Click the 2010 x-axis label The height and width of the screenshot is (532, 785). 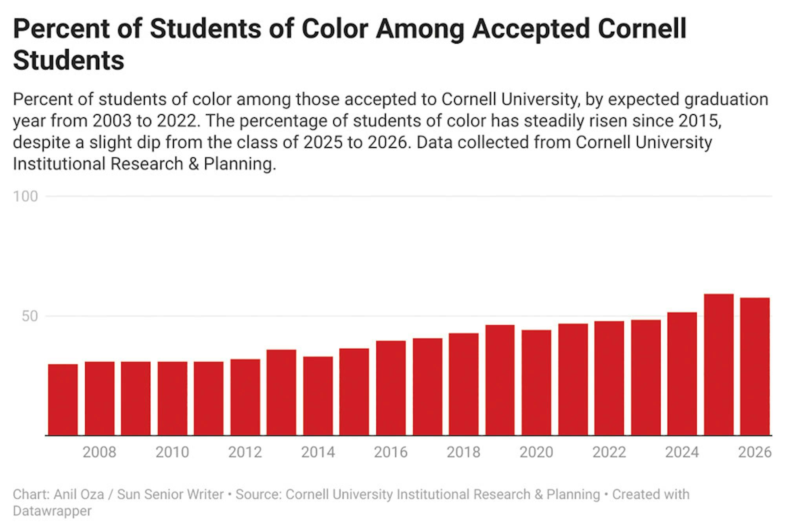coord(172,452)
